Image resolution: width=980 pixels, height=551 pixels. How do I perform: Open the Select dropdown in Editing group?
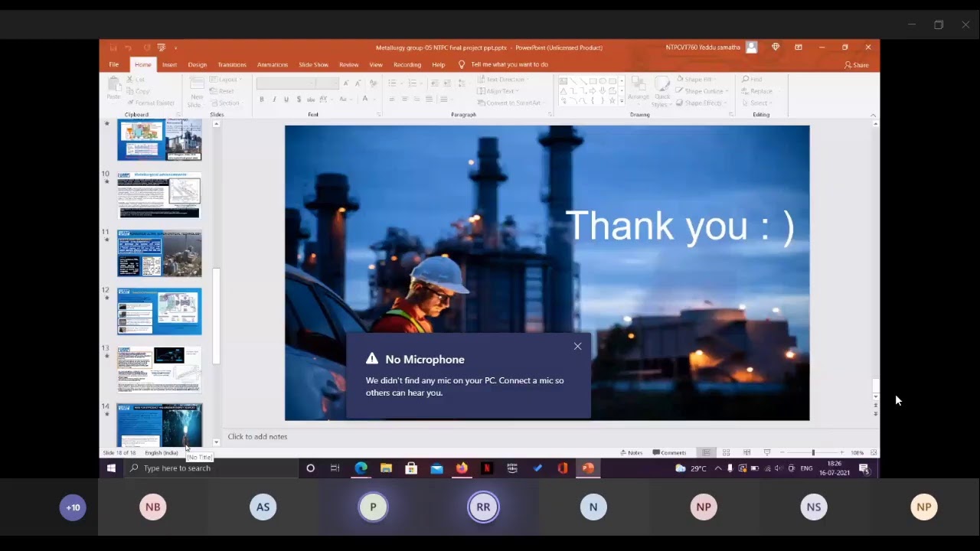pyautogui.click(x=756, y=103)
